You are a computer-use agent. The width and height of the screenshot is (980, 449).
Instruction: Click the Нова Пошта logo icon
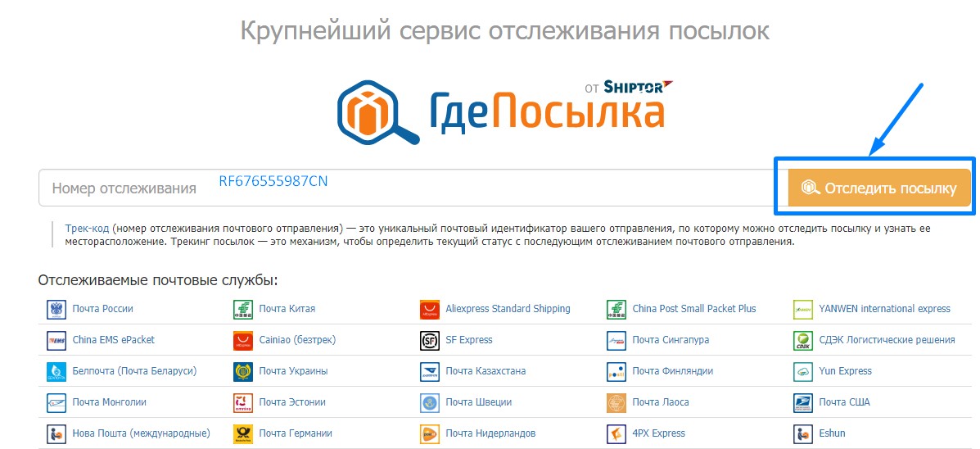(x=56, y=433)
